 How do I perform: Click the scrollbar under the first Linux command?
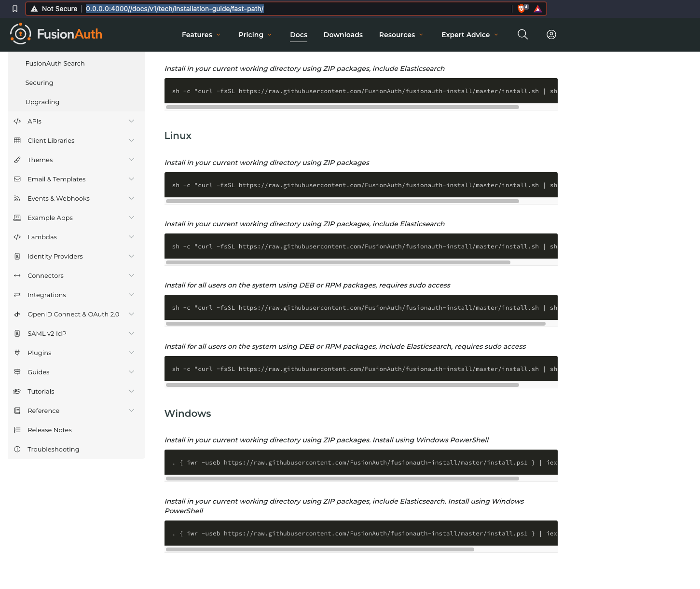[x=343, y=201]
